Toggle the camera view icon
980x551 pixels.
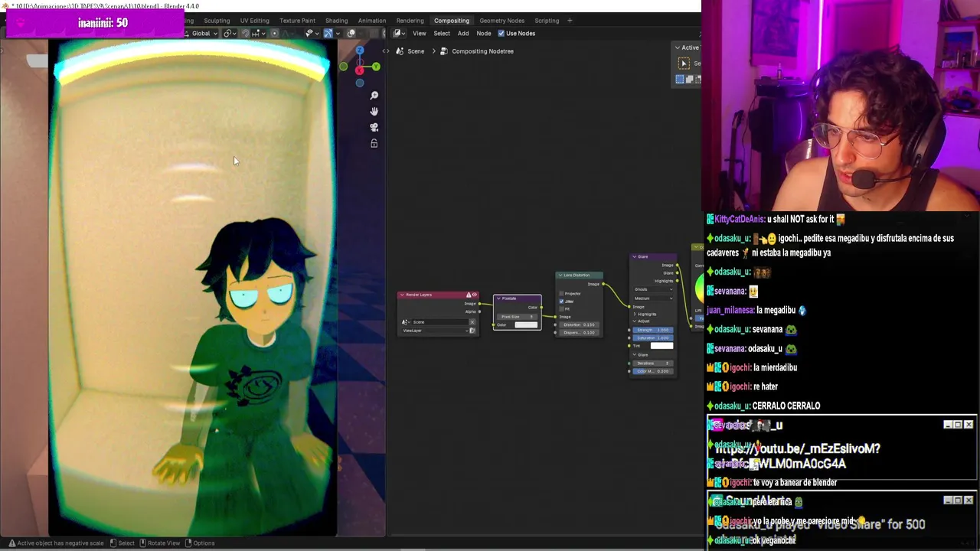point(374,127)
